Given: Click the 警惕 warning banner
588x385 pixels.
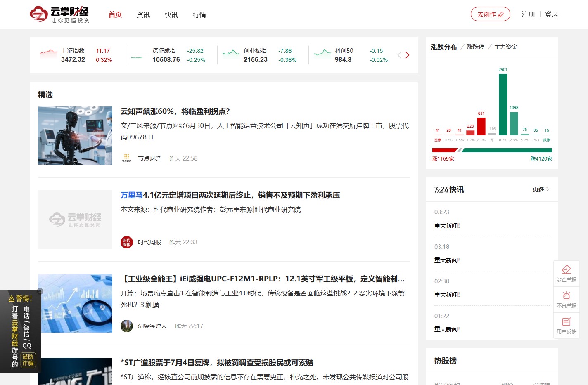Looking at the screenshot, I should point(21,331).
